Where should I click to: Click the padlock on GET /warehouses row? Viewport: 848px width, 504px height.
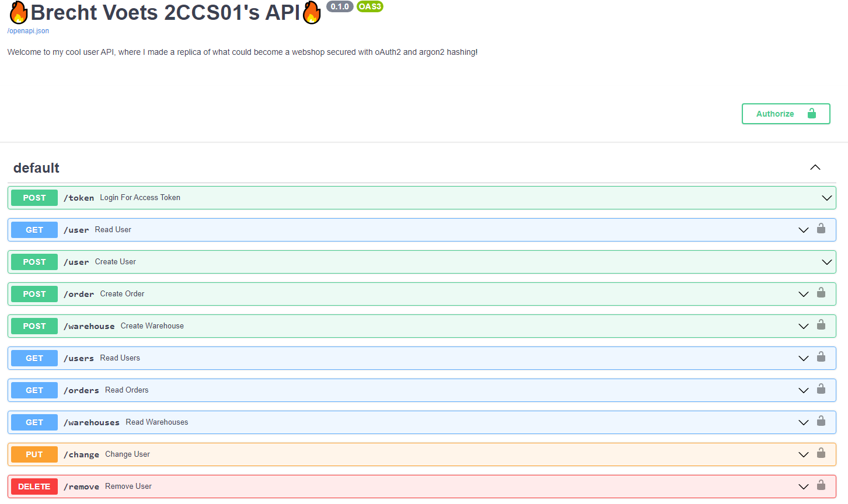[821, 422]
